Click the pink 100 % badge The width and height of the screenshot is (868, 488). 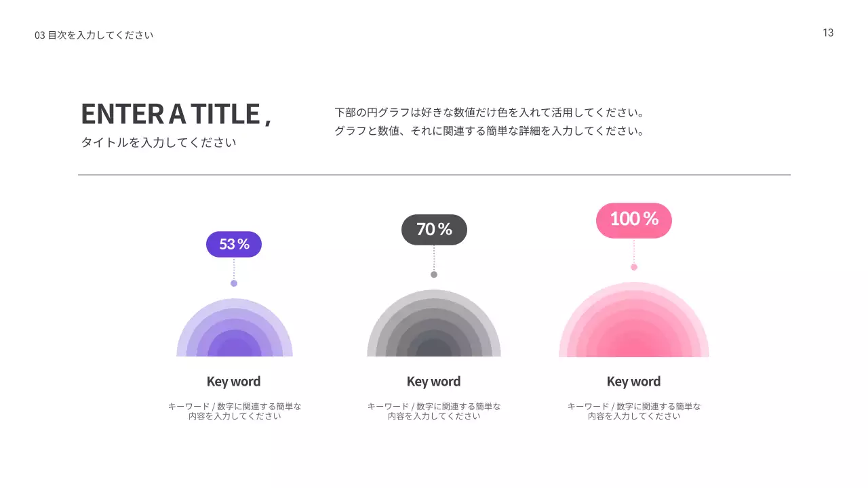click(x=634, y=220)
